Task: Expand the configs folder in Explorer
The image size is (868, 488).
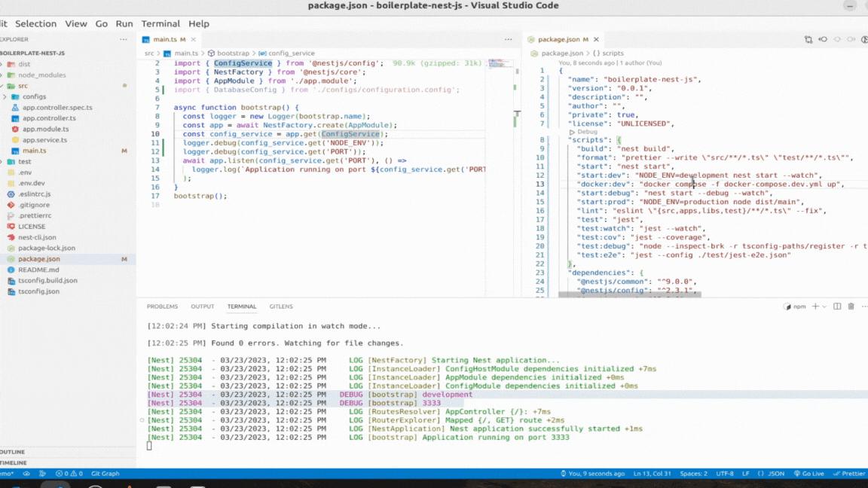Action: [x=34, y=96]
